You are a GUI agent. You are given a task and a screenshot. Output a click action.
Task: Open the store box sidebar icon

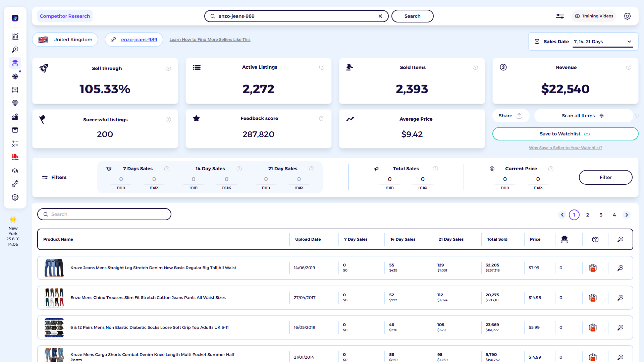(x=15, y=130)
